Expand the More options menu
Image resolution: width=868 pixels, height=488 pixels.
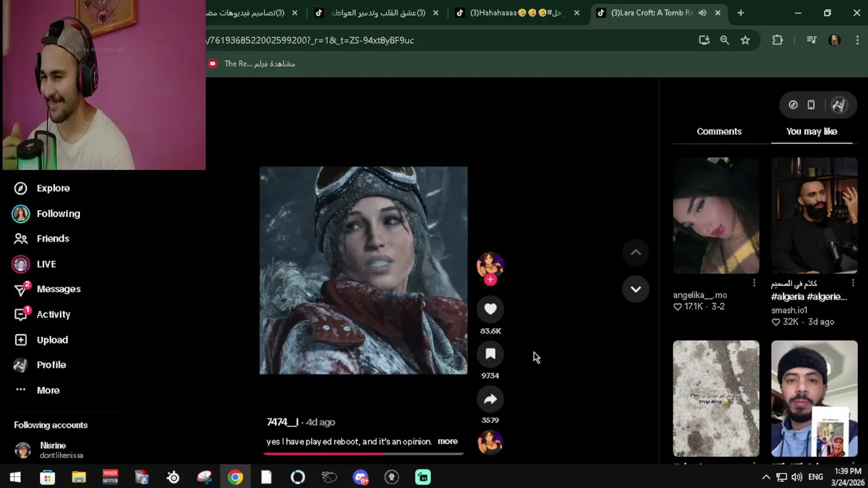pos(37,390)
